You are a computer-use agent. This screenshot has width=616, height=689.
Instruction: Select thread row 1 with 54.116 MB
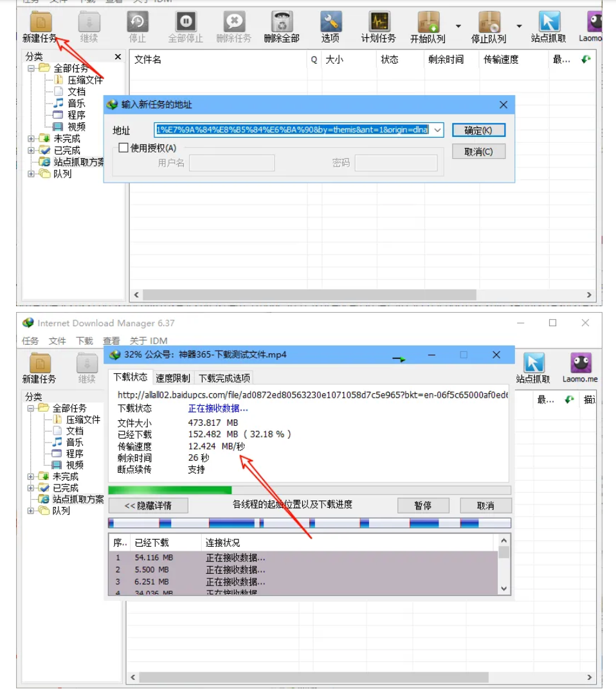coord(303,558)
